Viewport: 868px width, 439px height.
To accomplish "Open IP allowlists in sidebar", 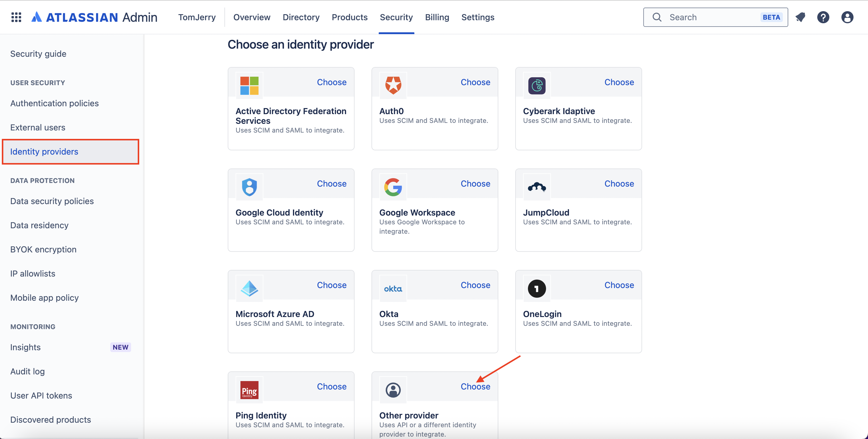I will 33,274.
